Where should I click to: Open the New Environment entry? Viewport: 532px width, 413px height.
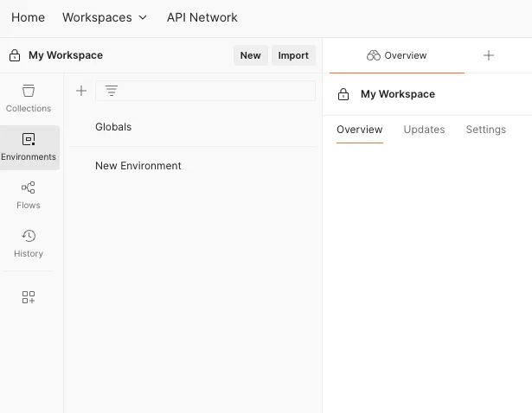138,166
